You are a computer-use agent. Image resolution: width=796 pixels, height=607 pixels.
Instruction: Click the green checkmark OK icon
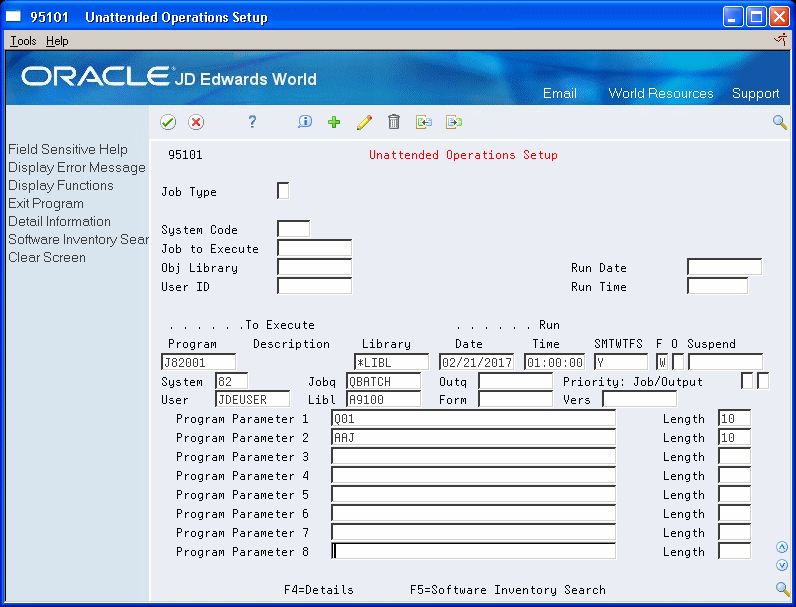point(168,122)
